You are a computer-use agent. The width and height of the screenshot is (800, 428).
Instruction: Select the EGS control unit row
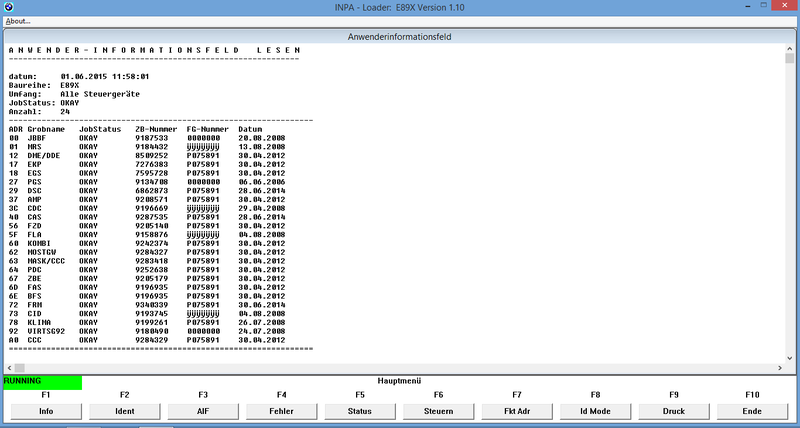147,173
